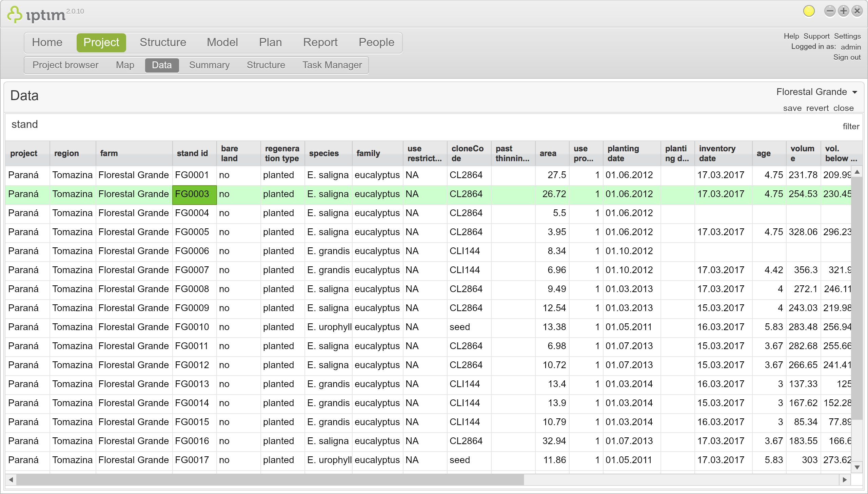Go to the Plan tab

pyautogui.click(x=270, y=42)
